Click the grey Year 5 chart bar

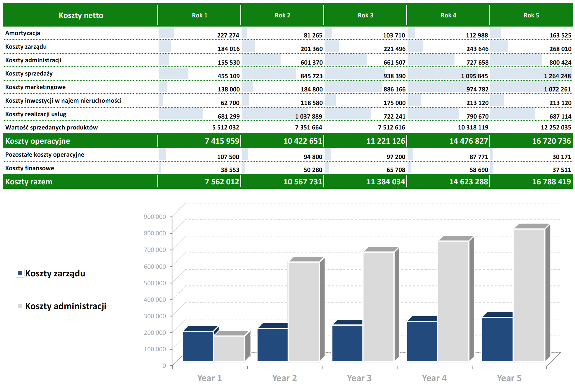coord(529,295)
